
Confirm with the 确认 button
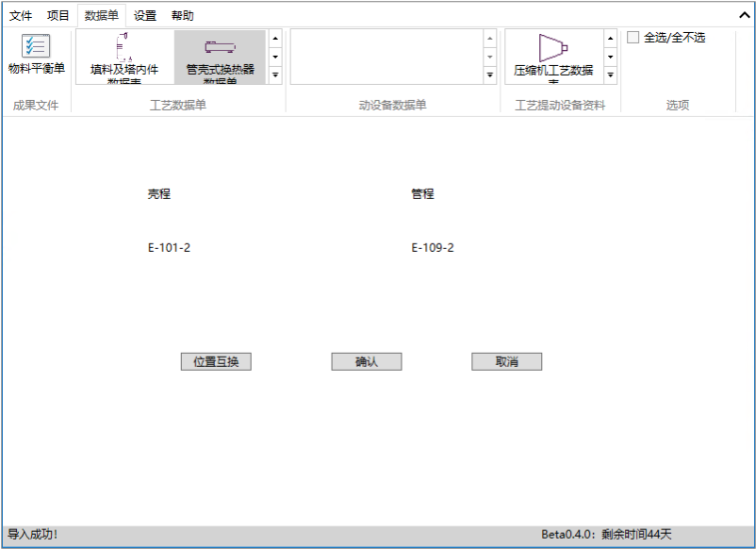click(x=366, y=361)
